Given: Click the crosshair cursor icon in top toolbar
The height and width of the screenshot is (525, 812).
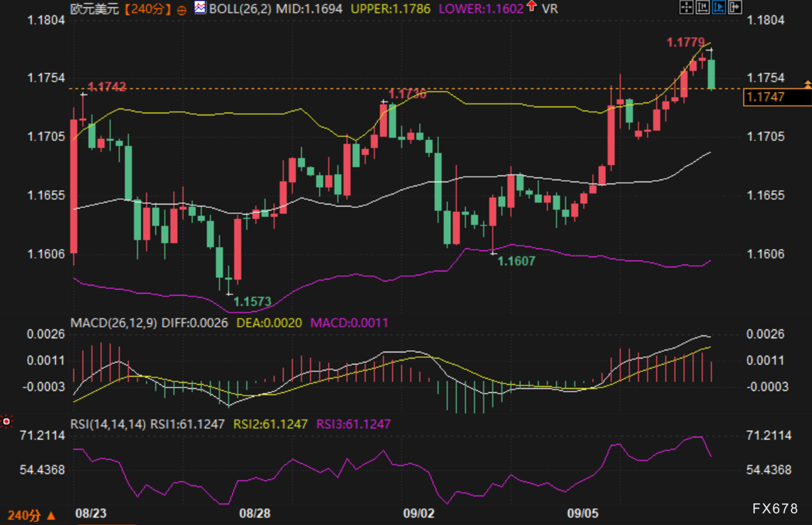Looking at the screenshot, I should point(686,7).
